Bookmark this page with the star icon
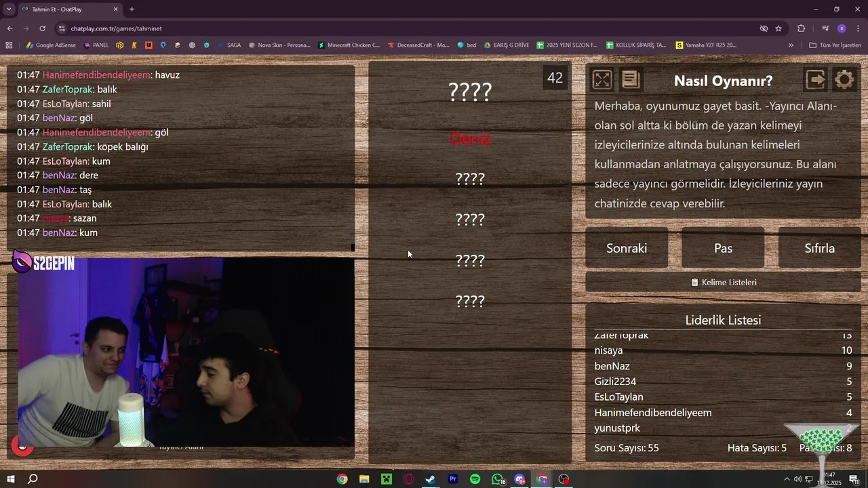Screen dimensions: 868x488 (x=778, y=28)
